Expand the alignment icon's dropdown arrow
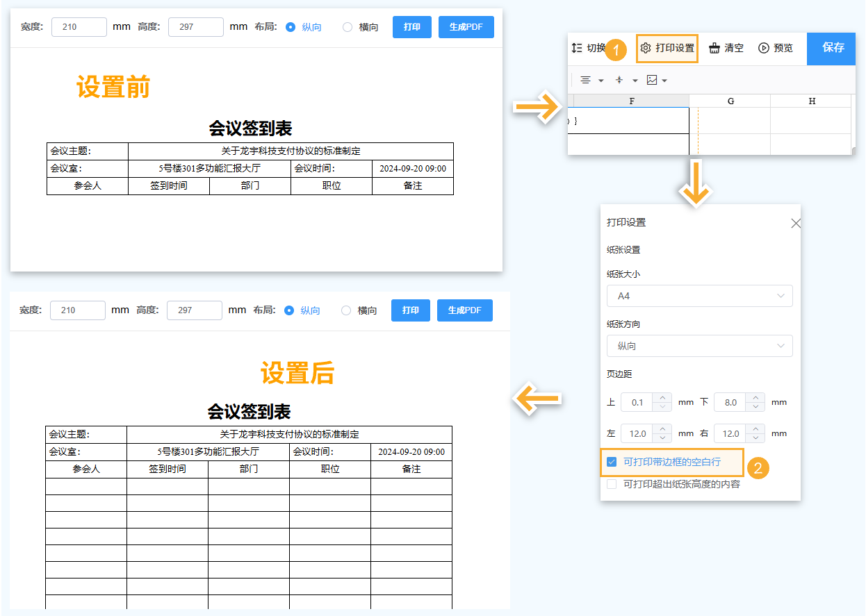 click(x=600, y=81)
